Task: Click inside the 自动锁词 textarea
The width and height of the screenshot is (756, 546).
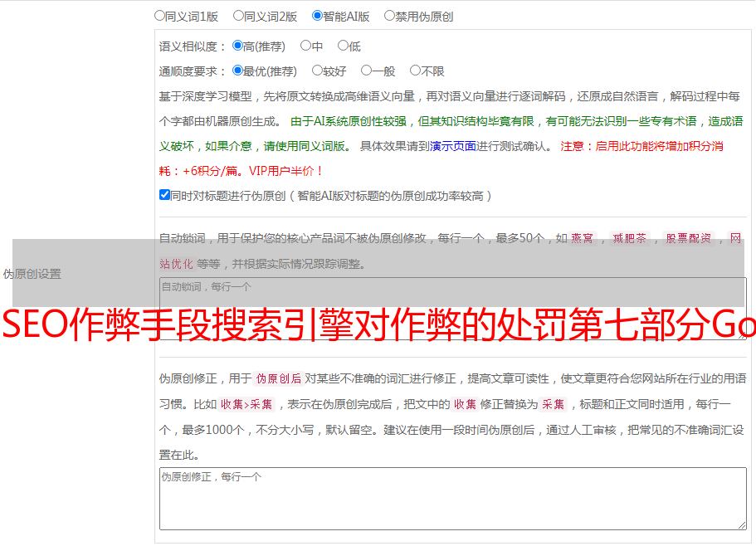Action: 453,309
